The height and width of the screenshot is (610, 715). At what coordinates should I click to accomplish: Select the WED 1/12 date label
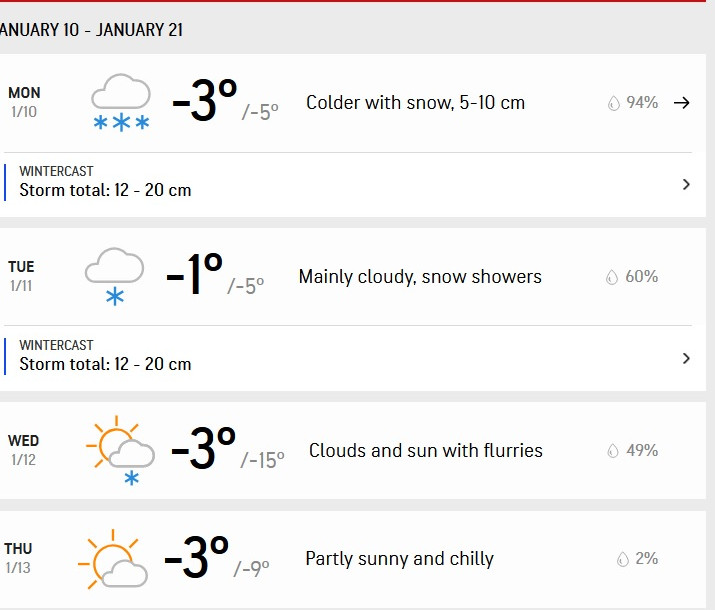(x=24, y=450)
